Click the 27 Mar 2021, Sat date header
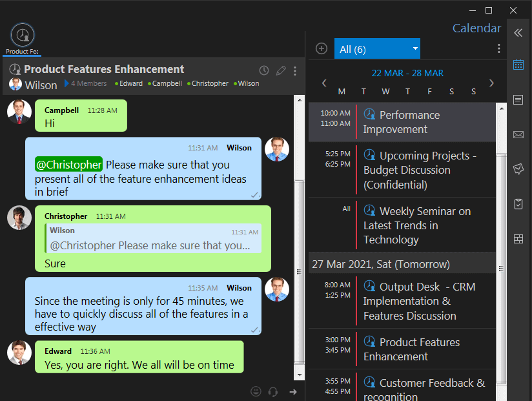 coord(402,264)
